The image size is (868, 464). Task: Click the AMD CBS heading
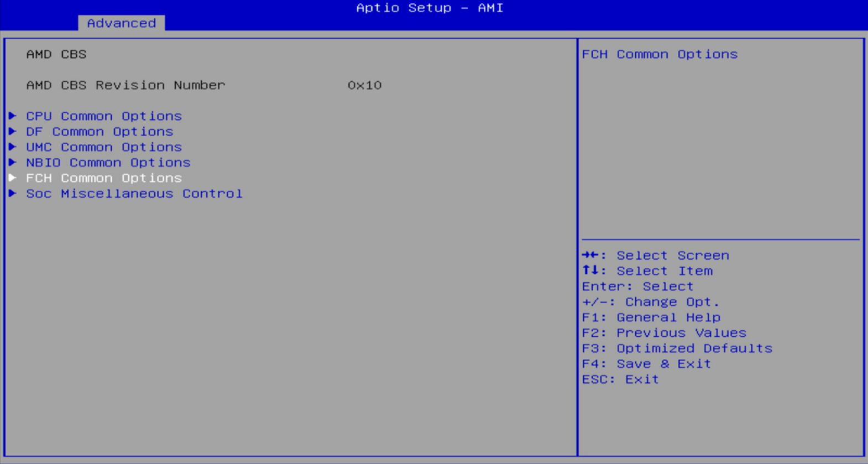pyautogui.click(x=56, y=54)
